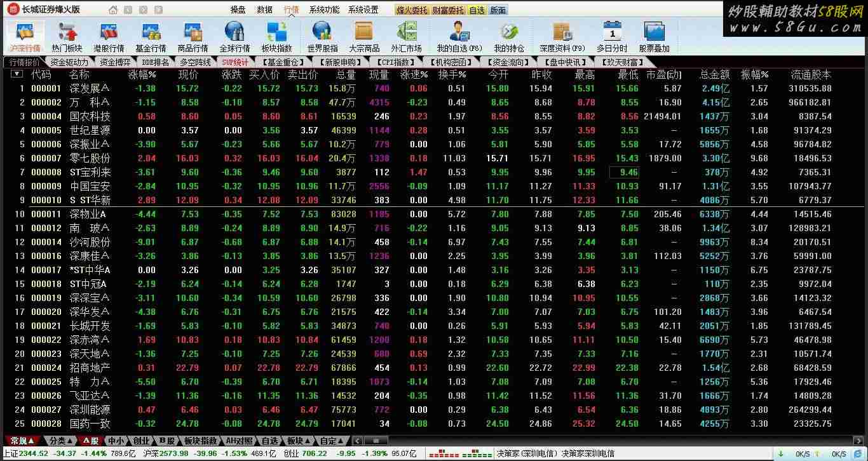Image resolution: width=868 pixels, height=461 pixels.
Task: Click the 版面 layout button
Action: tap(498, 10)
